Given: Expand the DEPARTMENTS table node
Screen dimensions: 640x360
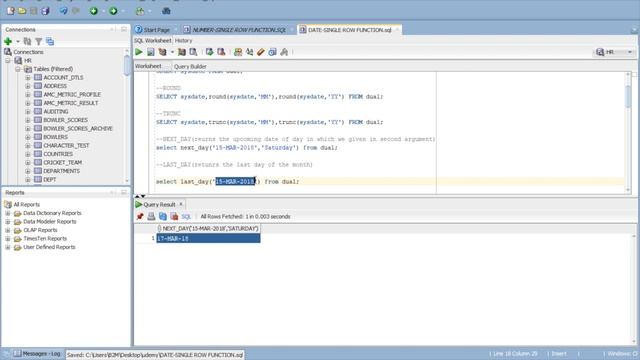Looking at the screenshot, I should pos(28,171).
